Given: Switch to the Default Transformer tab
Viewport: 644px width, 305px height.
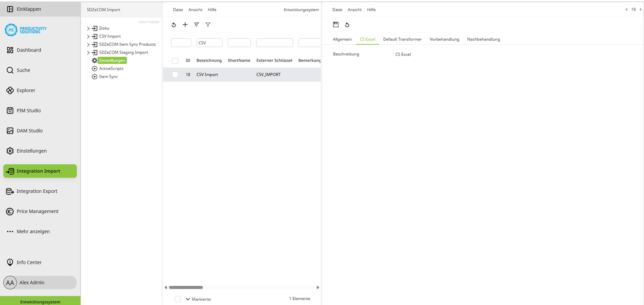Looking at the screenshot, I should pyautogui.click(x=402, y=39).
